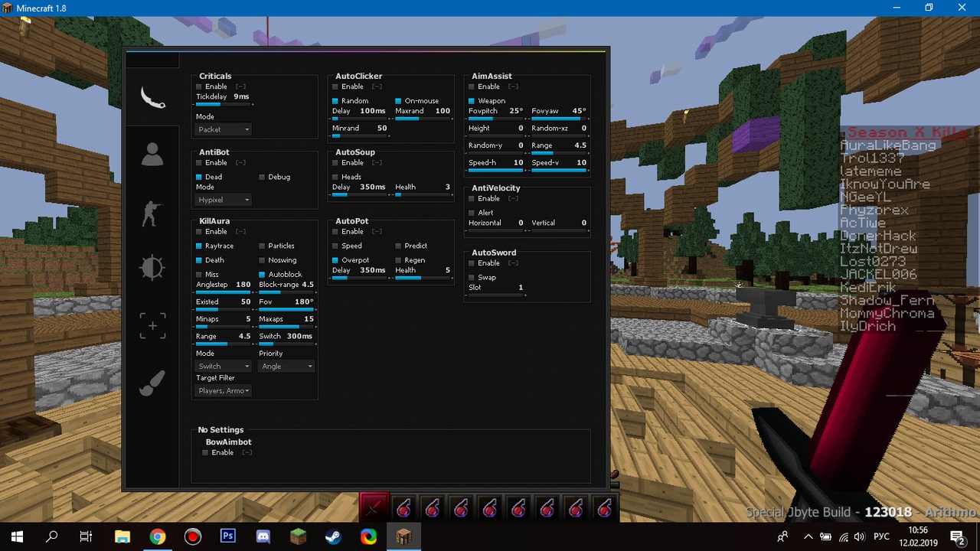Click the KillAura keybind [–] box
This screenshot has width=980, height=551.
click(240, 231)
